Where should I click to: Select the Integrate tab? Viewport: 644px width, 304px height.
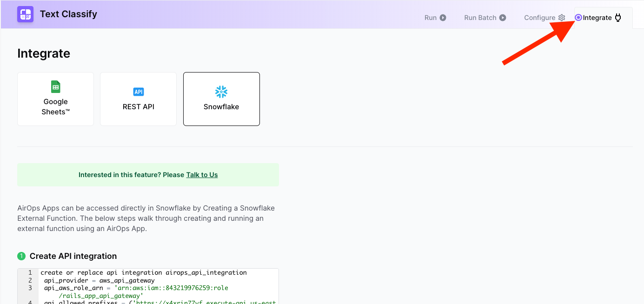click(603, 18)
